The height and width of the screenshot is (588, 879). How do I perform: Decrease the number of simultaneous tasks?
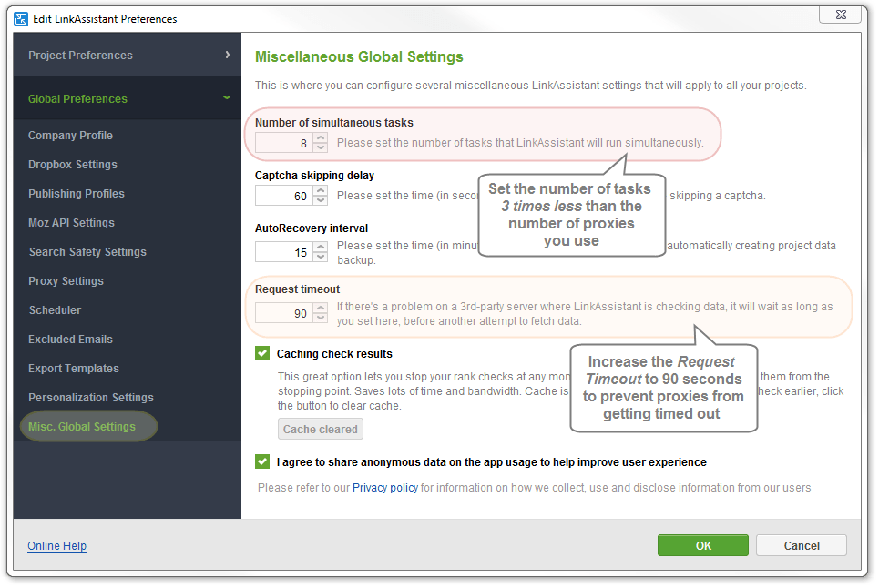tap(321, 147)
